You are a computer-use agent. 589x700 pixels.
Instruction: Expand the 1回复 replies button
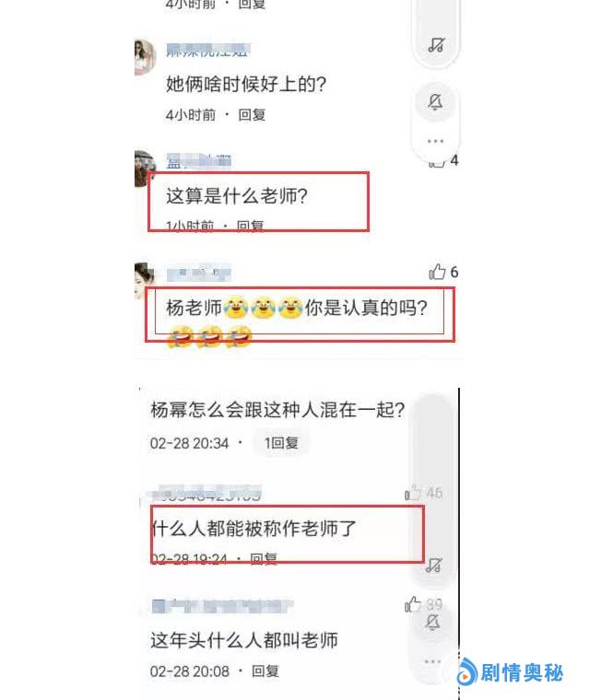point(281,443)
